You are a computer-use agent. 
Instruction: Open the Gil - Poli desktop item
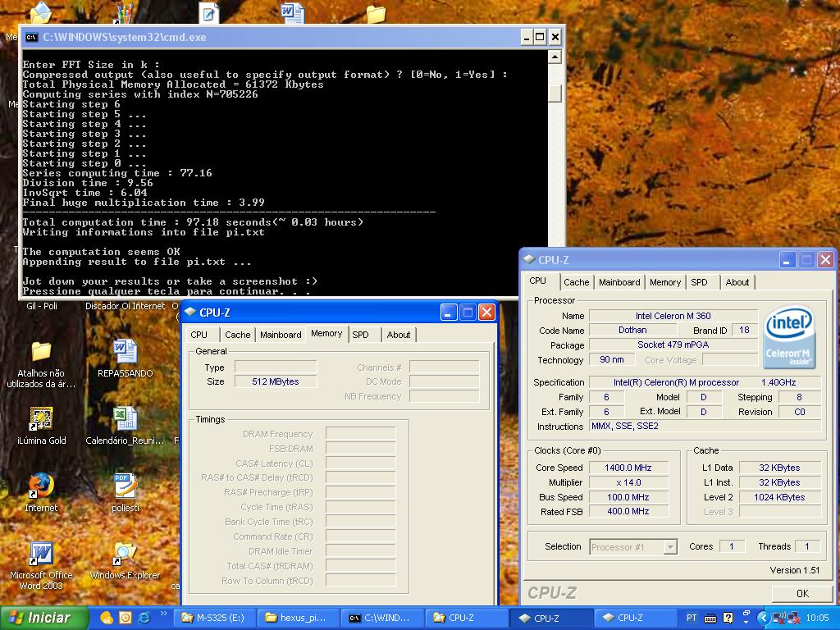(42, 306)
